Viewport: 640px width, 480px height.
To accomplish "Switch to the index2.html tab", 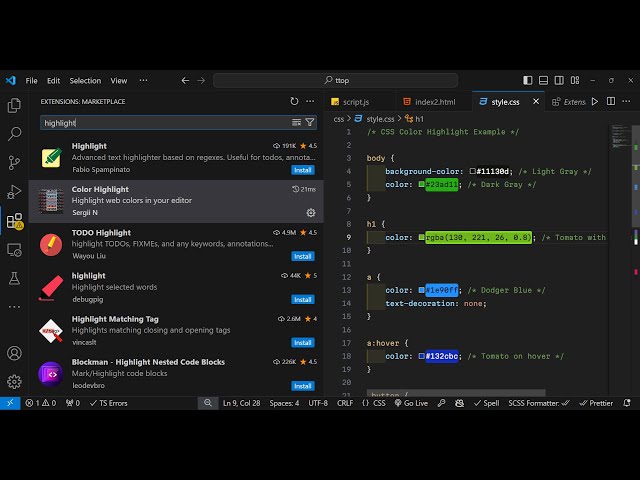I will (435, 102).
